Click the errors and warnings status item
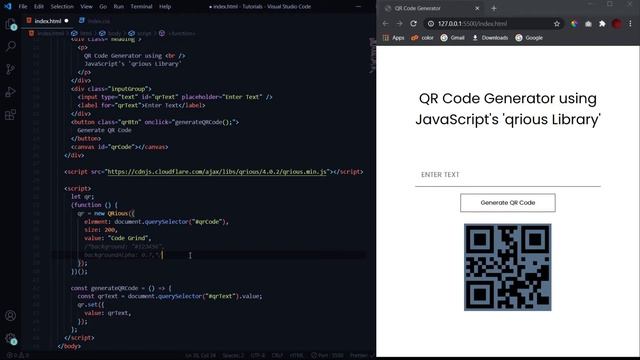This screenshot has width=640, height=360. pyautogui.click(x=18, y=356)
